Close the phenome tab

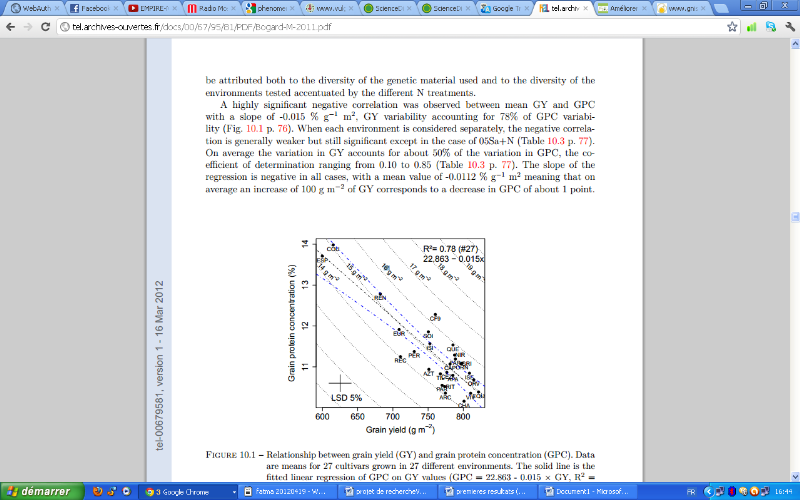point(292,8)
